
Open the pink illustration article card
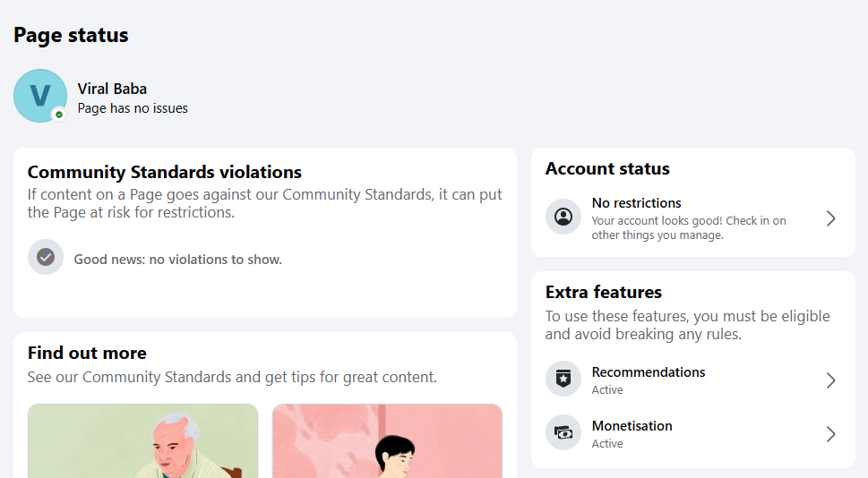coord(387,441)
